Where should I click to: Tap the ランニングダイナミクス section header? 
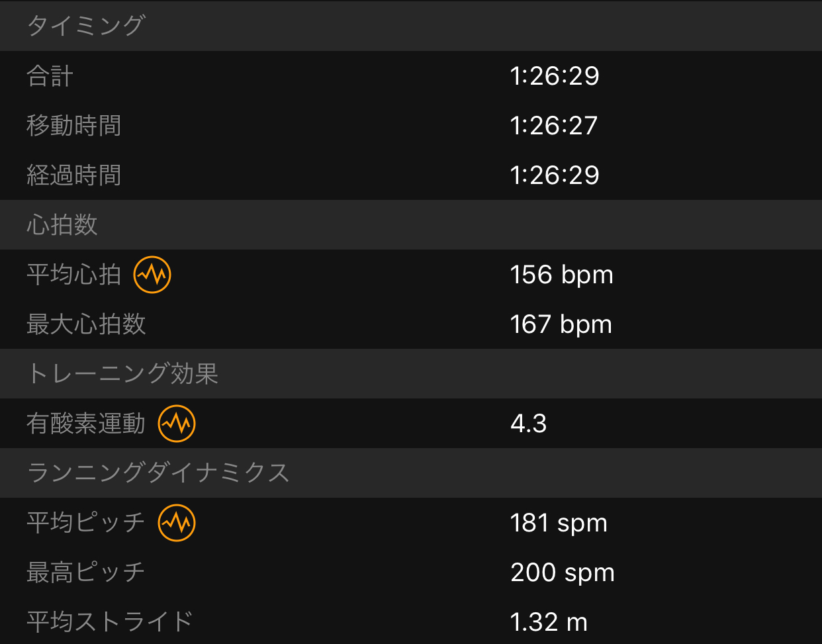point(411,473)
